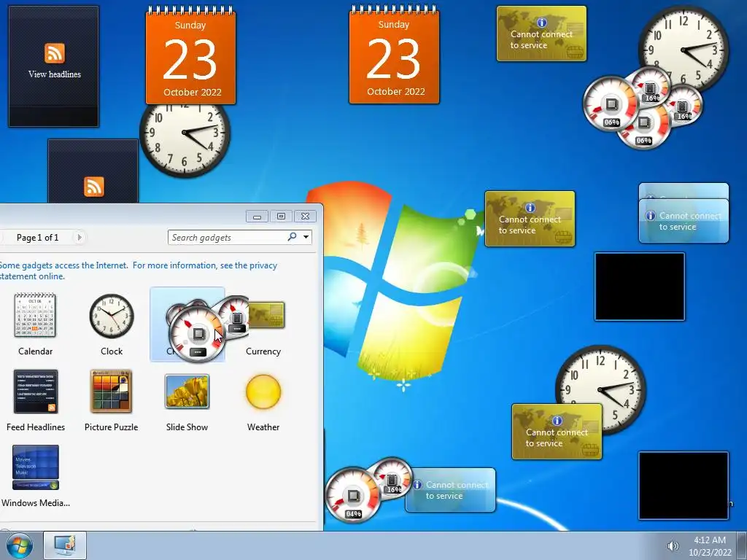Click the black slide show gadget mid-right

[640, 287]
